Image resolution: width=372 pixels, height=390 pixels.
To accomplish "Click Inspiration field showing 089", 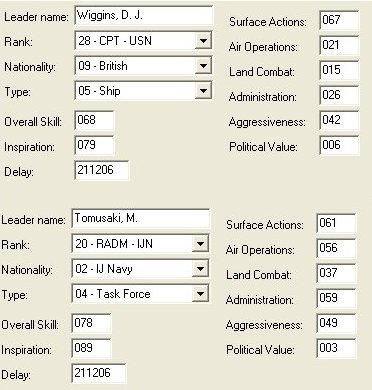I will pyautogui.click(x=91, y=348).
